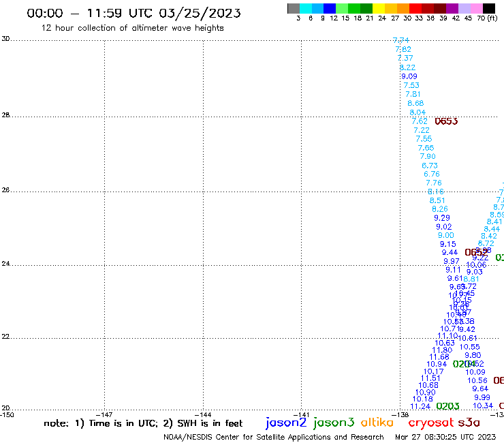Click the 11.51 wave height value
This screenshot has width=504, height=443.
click(430, 378)
